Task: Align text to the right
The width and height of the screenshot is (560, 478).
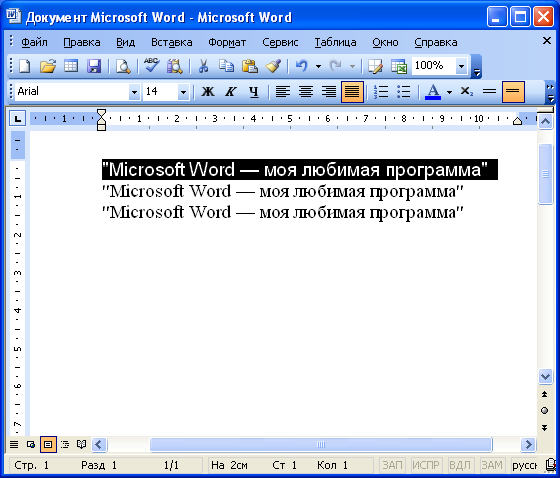Action: [329, 92]
